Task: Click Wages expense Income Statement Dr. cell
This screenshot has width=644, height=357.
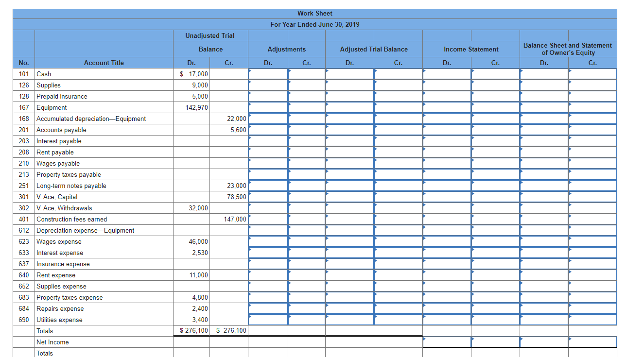Action: pos(447,241)
